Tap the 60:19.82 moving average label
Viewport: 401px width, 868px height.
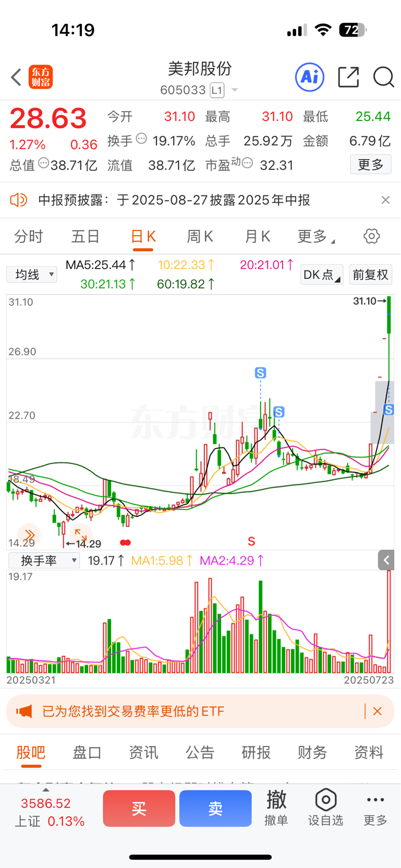click(186, 284)
